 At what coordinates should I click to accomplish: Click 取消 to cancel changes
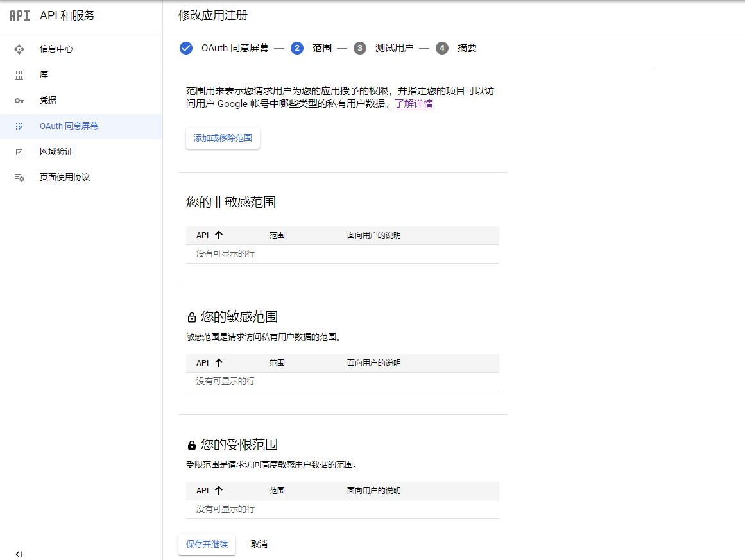coord(259,544)
